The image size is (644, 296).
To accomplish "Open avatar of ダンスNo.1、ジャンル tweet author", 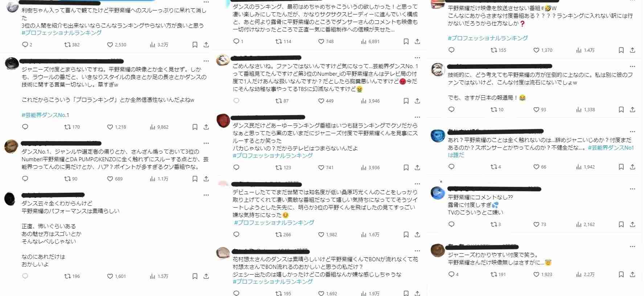I will point(11,147).
